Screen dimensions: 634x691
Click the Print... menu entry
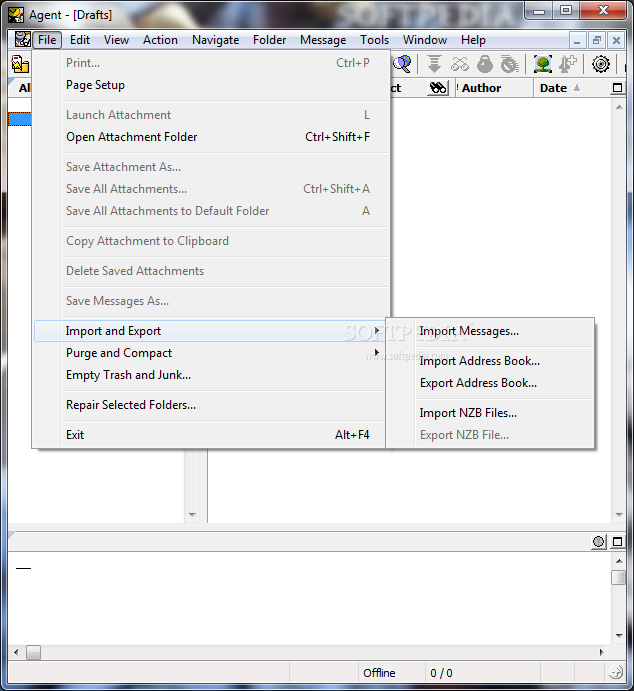(211, 63)
